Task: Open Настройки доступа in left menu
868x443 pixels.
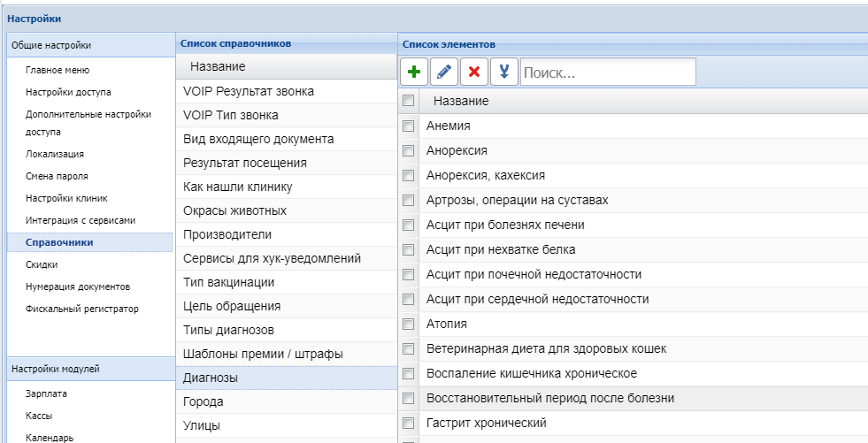Action: click(x=68, y=92)
